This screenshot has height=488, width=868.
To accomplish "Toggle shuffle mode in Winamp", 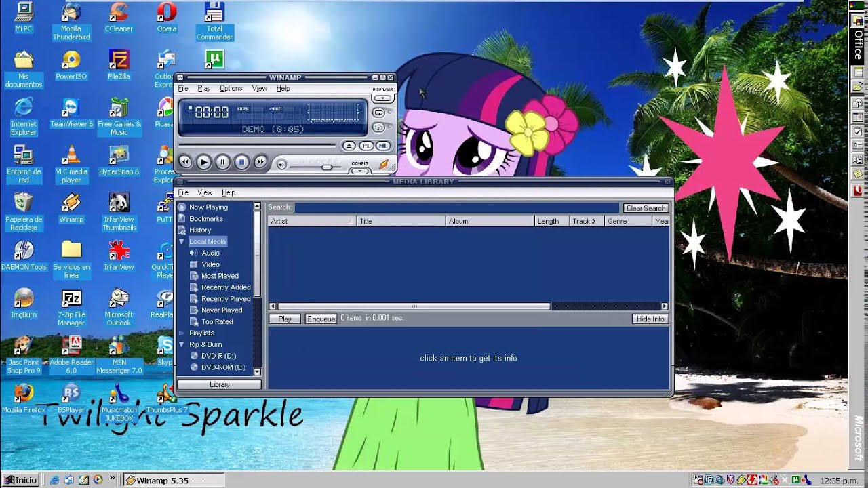I will pyautogui.click(x=379, y=127).
